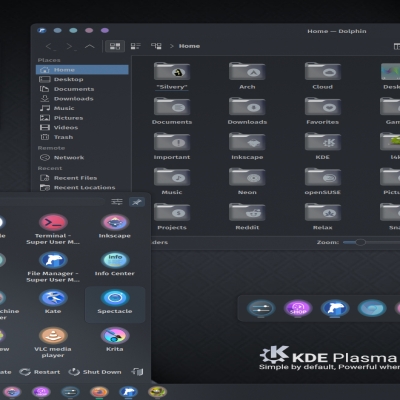Select the Favorites folder
The image size is (400, 400).
(323, 111)
